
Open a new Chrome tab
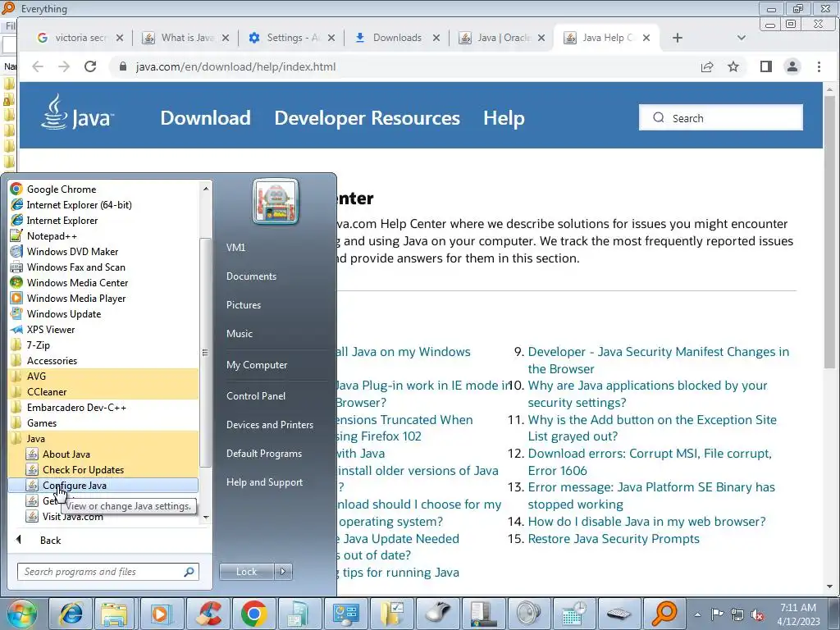coord(677,38)
